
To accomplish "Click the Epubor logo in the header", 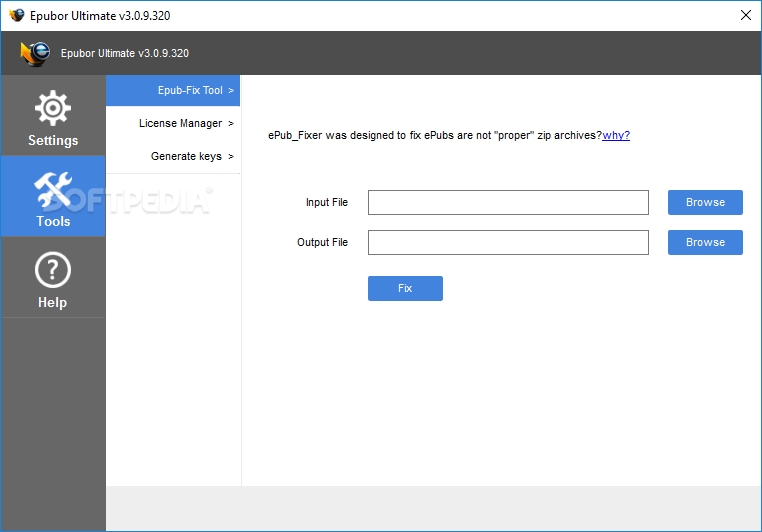I will click(35, 53).
